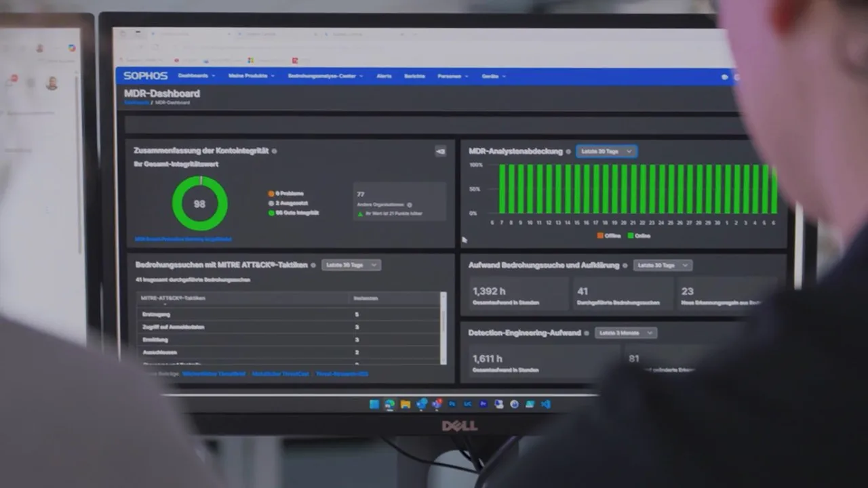Open the Dashboards menu
The image size is (868, 488).
[x=196, y=76]
